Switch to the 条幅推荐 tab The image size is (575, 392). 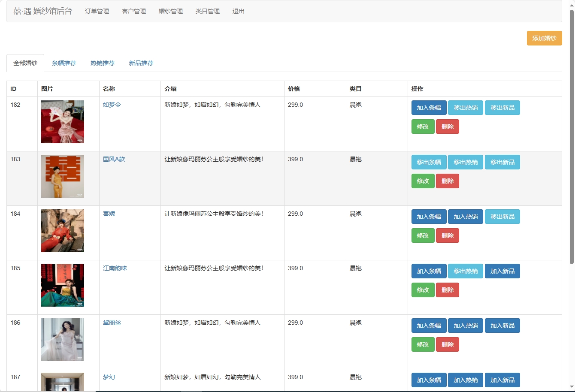click(x=64, y=63)
